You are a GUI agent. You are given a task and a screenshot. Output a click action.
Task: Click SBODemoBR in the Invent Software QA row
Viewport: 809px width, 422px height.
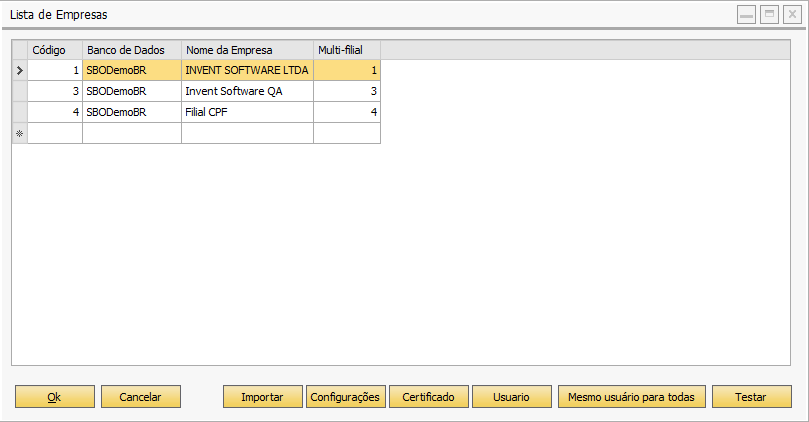point(132,91)
